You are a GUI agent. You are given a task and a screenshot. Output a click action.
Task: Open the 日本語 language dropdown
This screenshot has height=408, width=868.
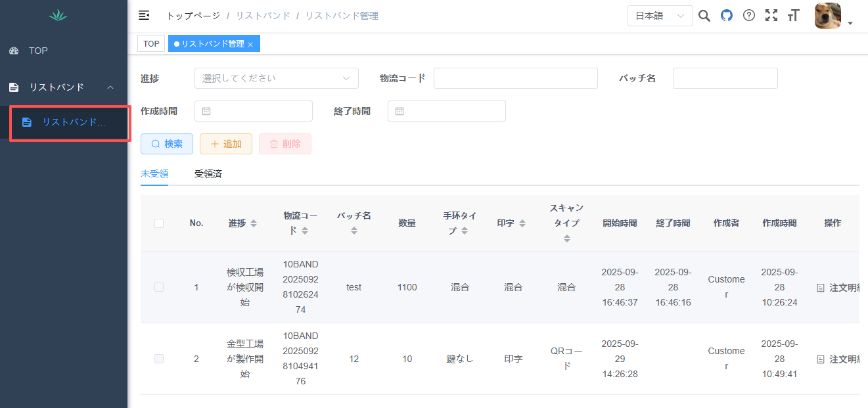tap(660, 16)
